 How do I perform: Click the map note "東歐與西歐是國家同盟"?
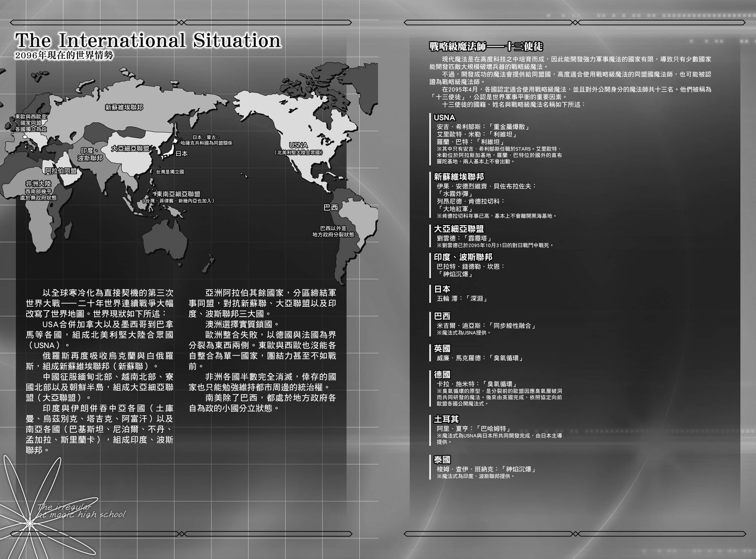[31, 120]
